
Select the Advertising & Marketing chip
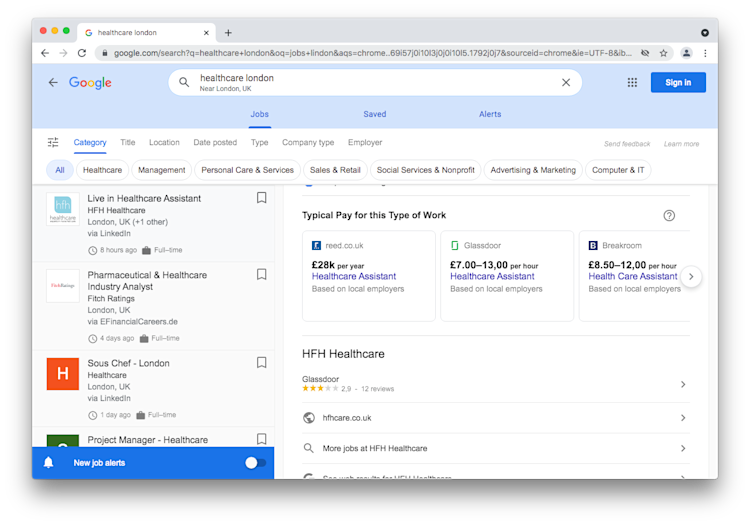click(x=533, y=170)
